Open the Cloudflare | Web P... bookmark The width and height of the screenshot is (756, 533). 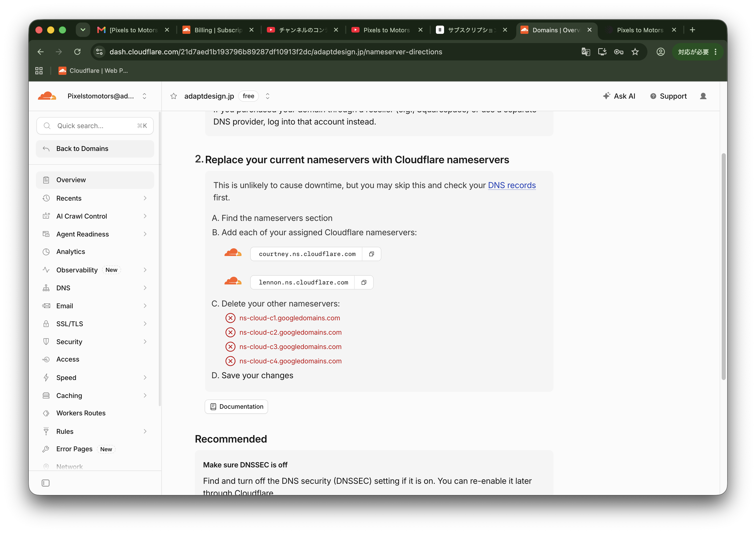[93, 70]
